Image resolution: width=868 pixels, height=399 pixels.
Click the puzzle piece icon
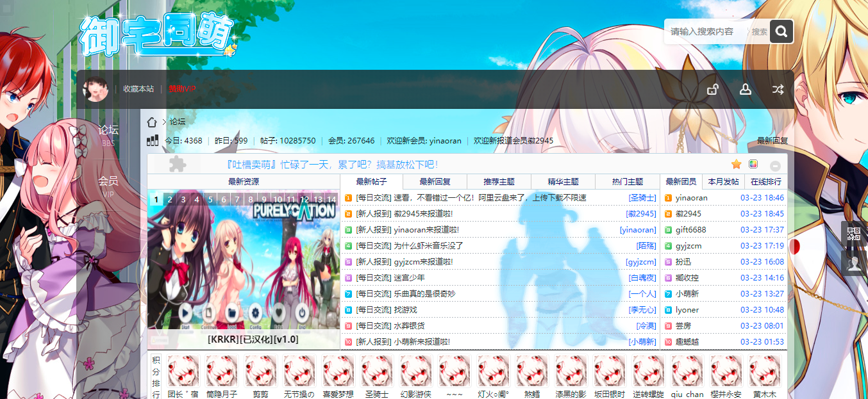[178, 165]
